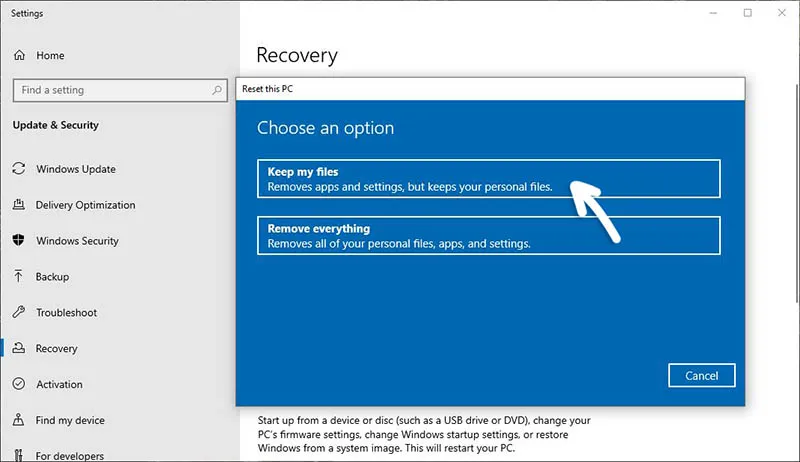The height and width of the screenshot is (462, 800).
Task: Type in the Find a setting box
Action: (x=110, y=90)
